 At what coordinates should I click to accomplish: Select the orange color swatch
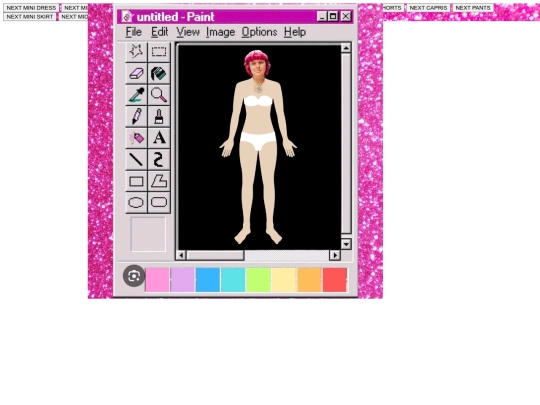pyautogui.click(x=309, y=280)
